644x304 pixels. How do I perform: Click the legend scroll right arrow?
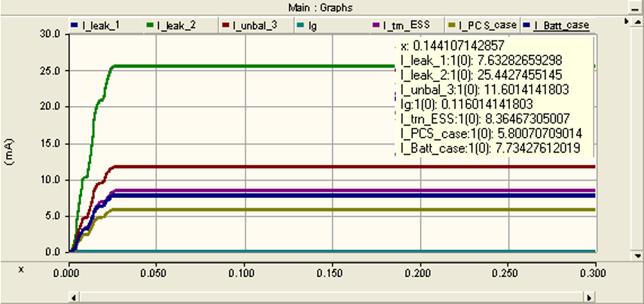coord(626,20)
